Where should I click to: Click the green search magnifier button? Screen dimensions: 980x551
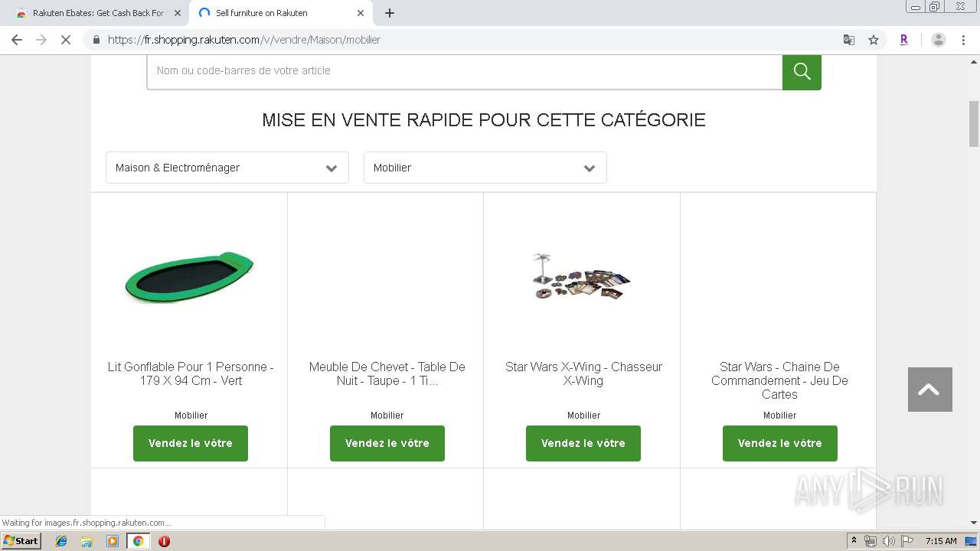802,71
